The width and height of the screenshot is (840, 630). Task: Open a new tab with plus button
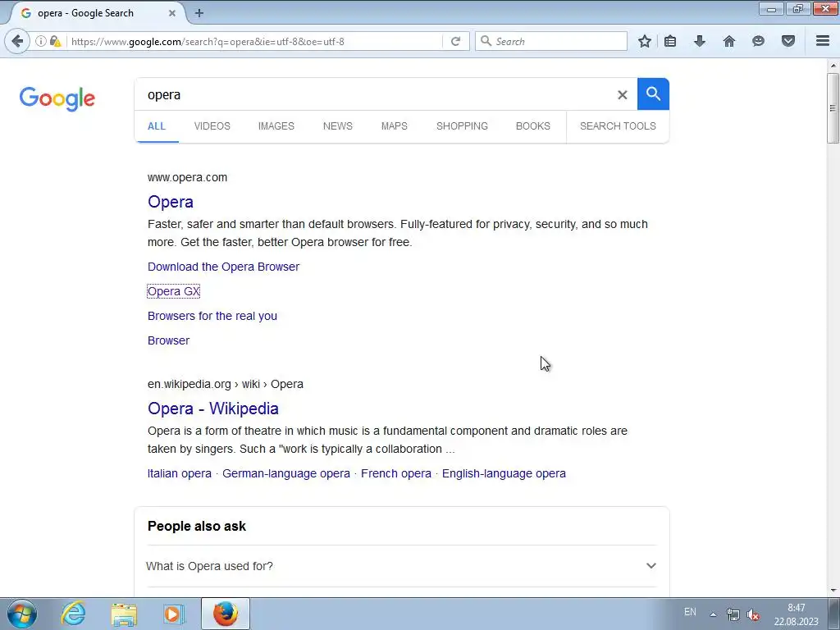click(x=199, y=13)
